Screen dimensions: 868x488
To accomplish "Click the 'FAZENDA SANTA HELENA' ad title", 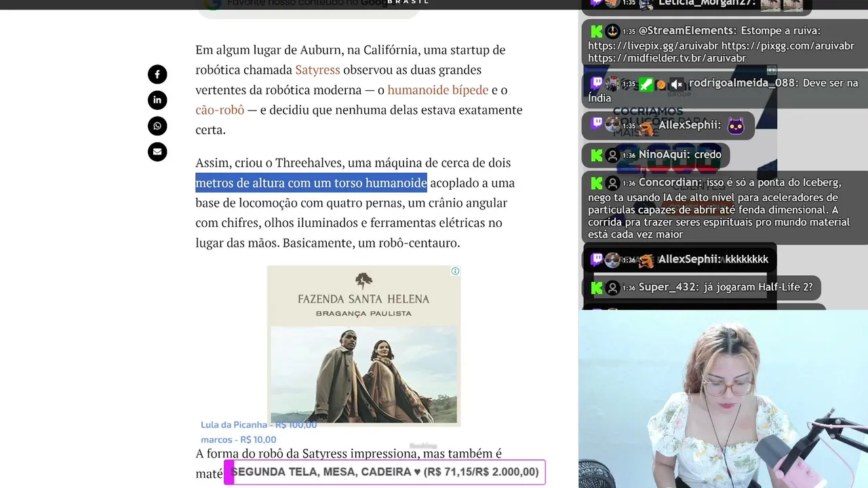I will pyautogui.click(x=363, y=299).
